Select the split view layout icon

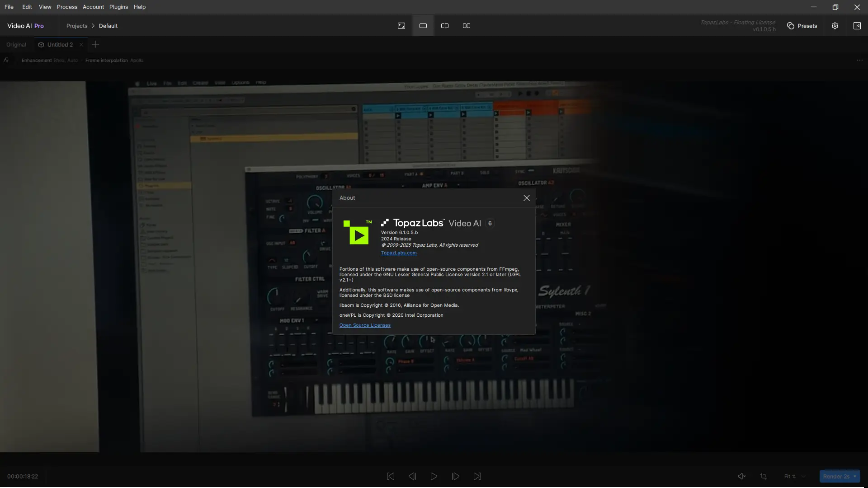(445, 26)
